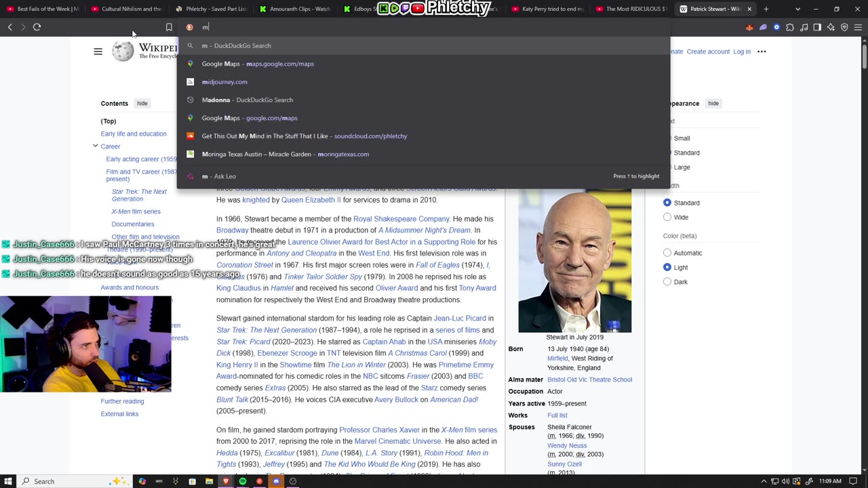Open Discord from the taskbar

click(x=276, y=481)
